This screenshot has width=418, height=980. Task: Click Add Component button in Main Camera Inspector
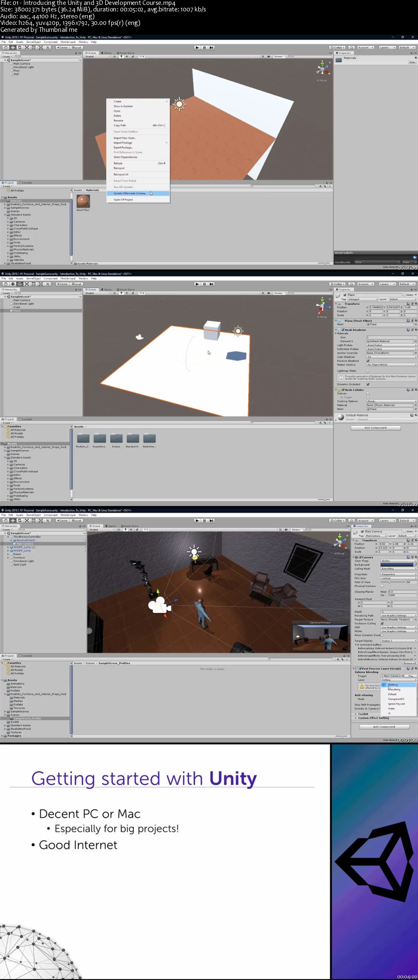point(384,727)
